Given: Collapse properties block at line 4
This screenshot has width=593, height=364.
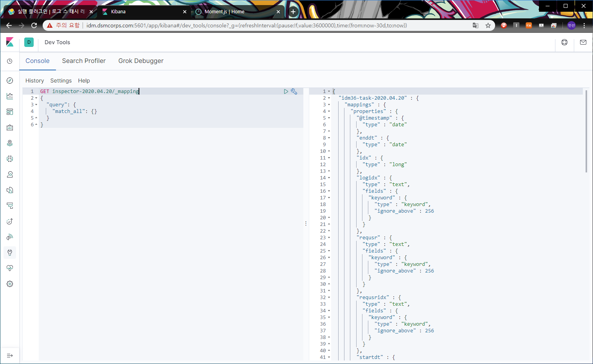Looking at the screenshot, I should (329, 111).
